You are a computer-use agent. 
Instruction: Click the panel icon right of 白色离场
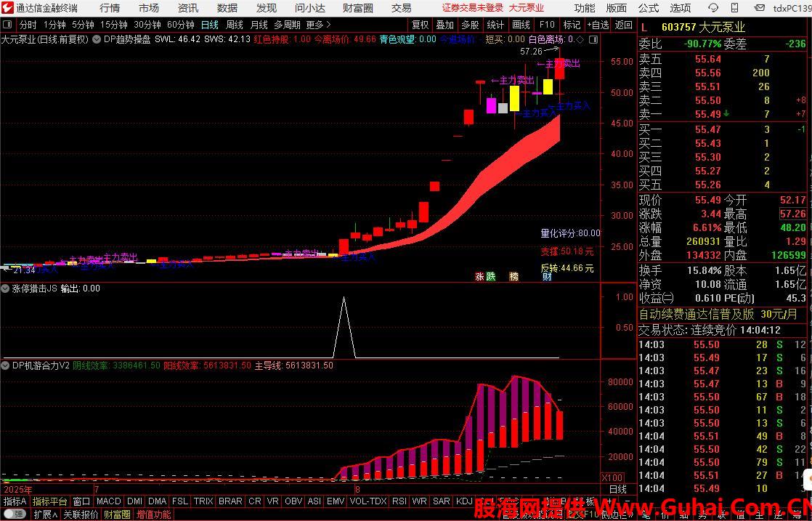click(x=593, y=39)
